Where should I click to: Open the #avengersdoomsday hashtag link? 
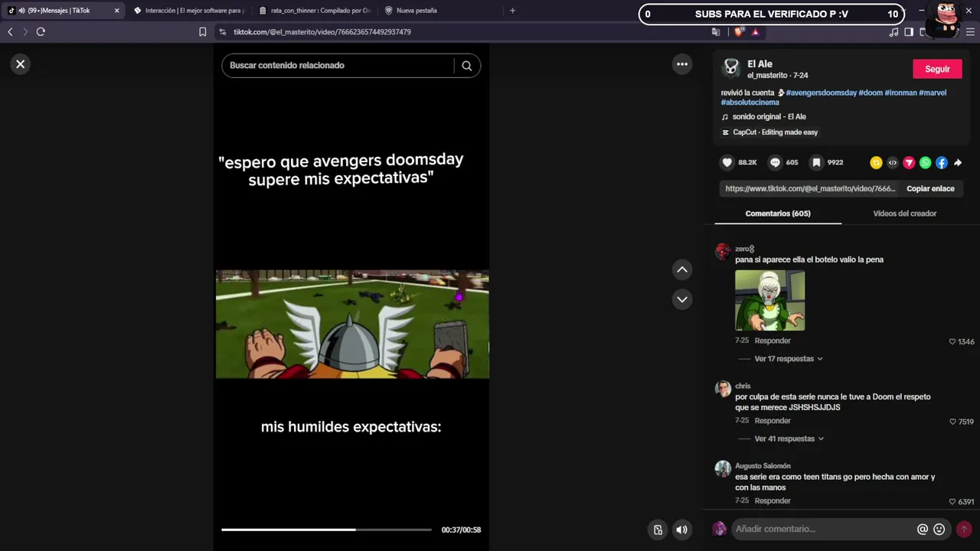(821, 93)
